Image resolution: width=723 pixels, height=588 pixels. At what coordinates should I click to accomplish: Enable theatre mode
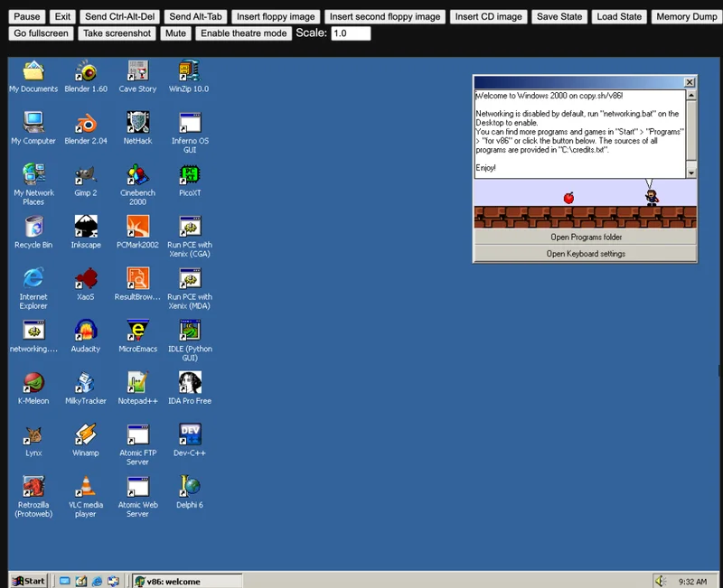(x=242, y=33)
